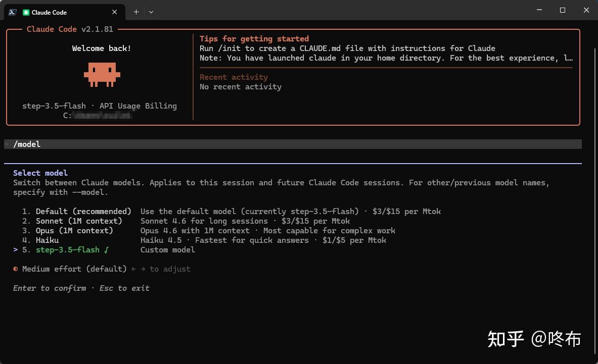The image size is (598, 364).
Task: Pick the Haiku model option
Action: pos(48,240)
